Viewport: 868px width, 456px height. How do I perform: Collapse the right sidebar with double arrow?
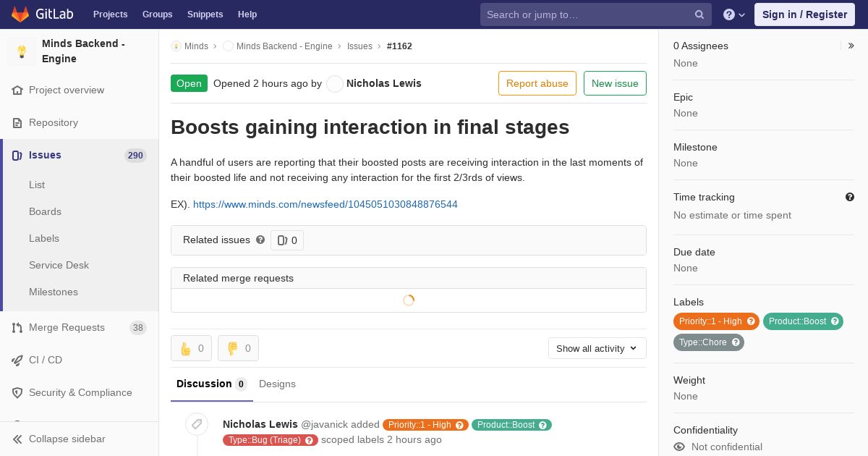(851, 46)
